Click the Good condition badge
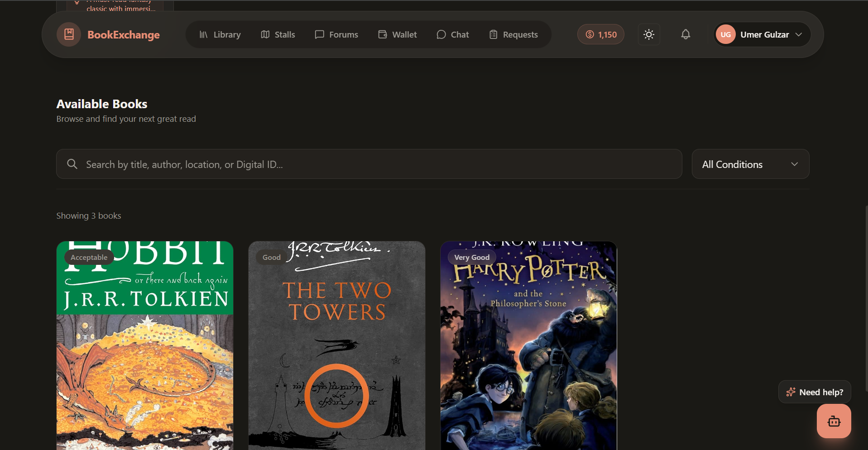868x450 pixels. coord(272,257)
